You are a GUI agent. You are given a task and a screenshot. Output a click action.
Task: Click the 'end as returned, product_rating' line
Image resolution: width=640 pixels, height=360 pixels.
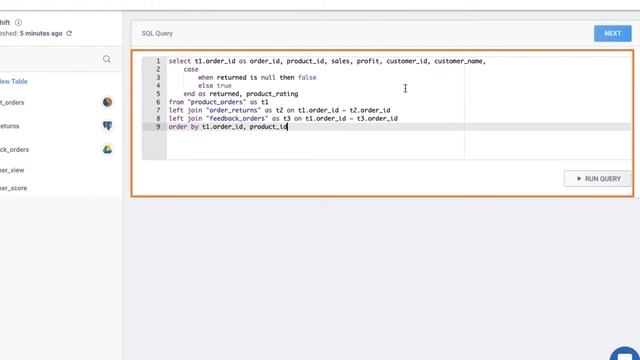tap(241, 94)
